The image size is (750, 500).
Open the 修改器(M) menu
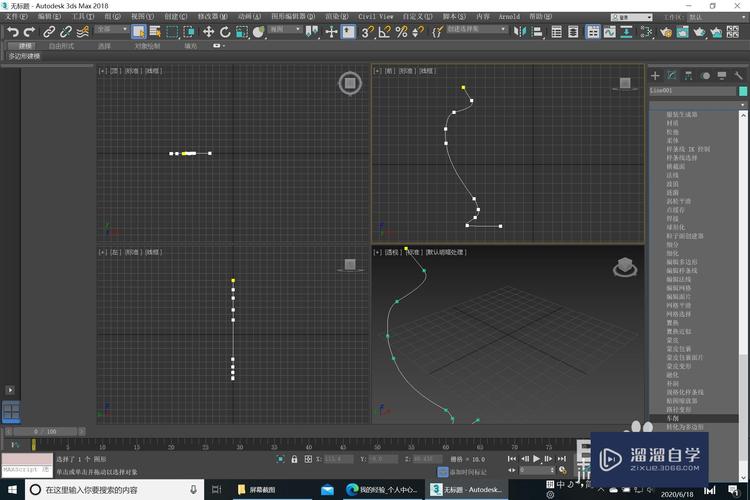pos(213,17)
